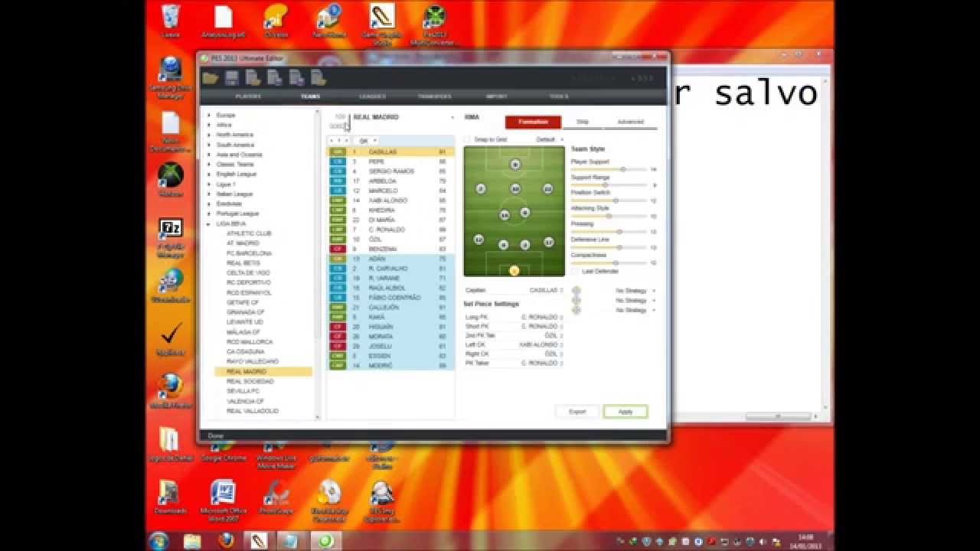Screen dimensions: 980x551
Task: Open Firefox from the taskbar
Action: point(225,542)
